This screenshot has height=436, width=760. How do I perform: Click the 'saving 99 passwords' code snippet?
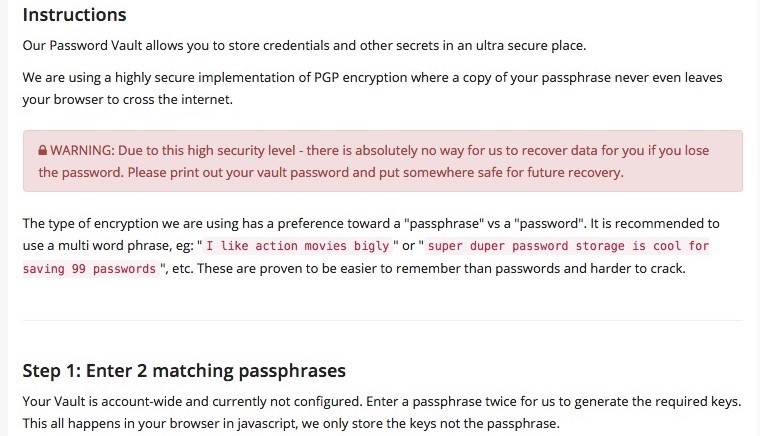[91, 268]
